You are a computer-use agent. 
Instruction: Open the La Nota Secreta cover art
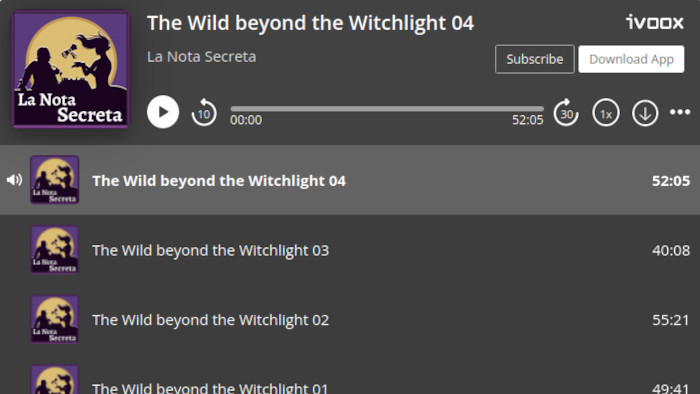[x=71, y=69]
